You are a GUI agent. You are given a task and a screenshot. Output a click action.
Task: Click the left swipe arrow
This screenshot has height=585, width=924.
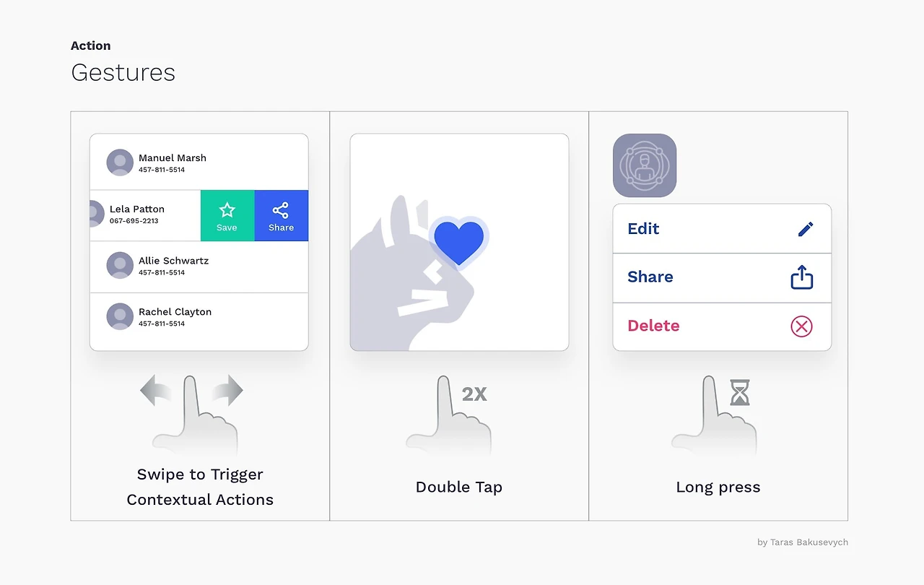156,391
